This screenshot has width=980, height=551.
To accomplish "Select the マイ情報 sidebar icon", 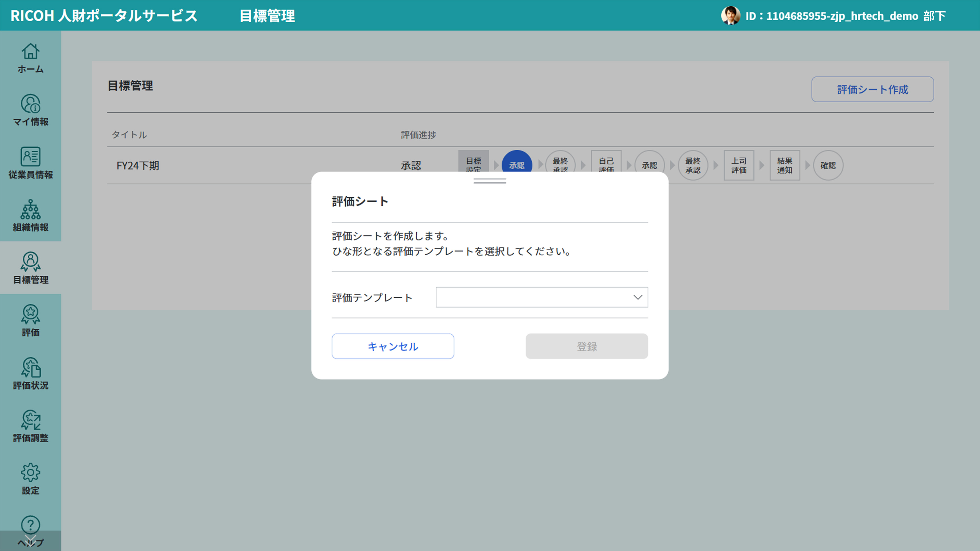I will click(30, 111).
